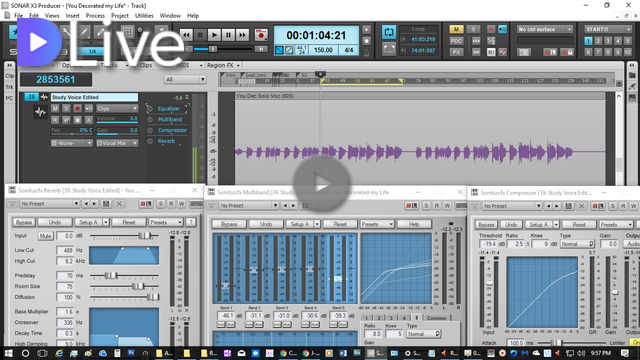Open the Insert menu
640x360 pixels.
(73, 16)
